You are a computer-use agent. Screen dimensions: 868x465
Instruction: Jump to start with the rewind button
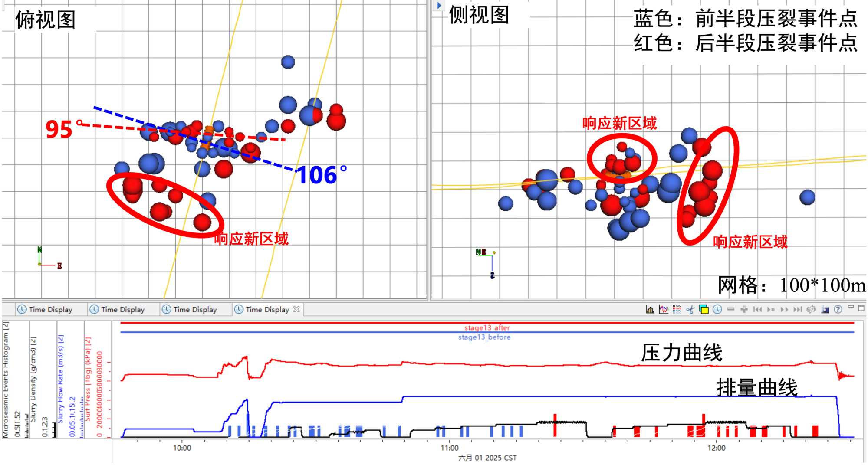(x=757, y=309)
